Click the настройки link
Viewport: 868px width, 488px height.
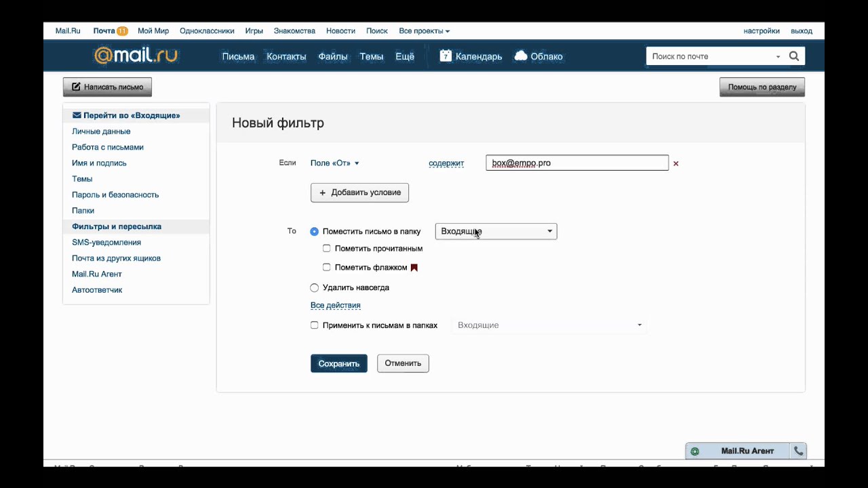click(x=762, y=31)
